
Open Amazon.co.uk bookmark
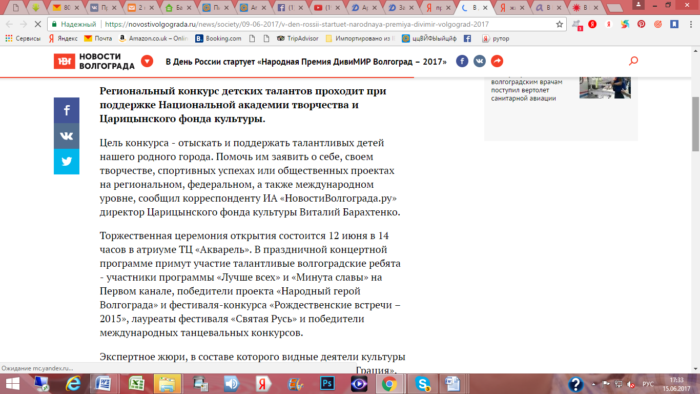tap(154, 39)
